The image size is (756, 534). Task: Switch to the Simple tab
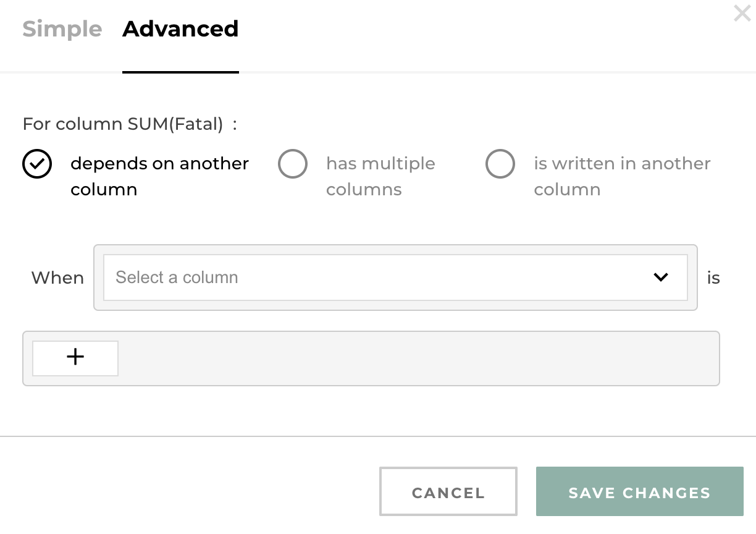click(x=62, y=29)
